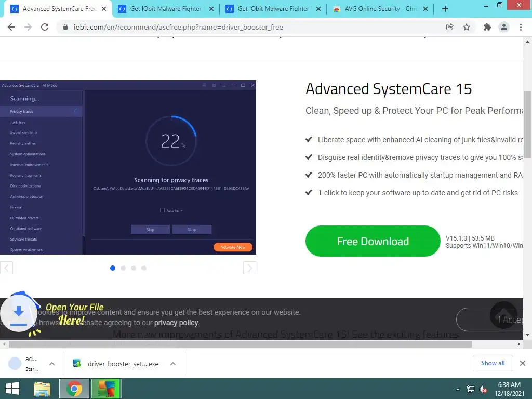The height and width of the screenshot is (399, 532).
Task: Open Chrome three-dot menu
Action: click(521, 27)
